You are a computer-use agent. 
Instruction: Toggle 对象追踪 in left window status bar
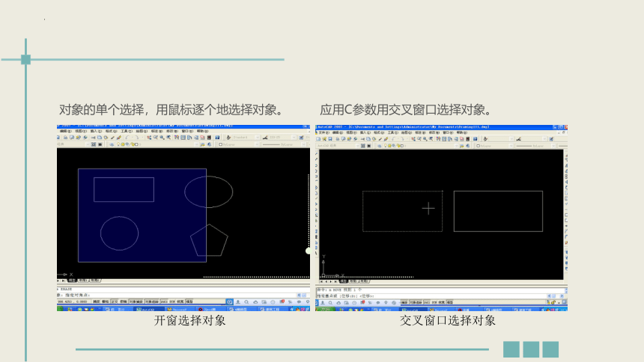coord(151,301)
